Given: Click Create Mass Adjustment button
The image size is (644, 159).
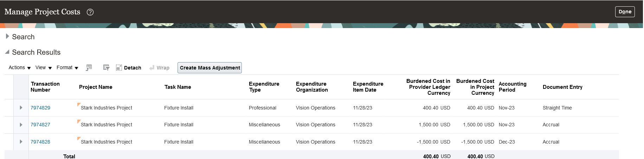Looking at the screenshot, I should pyautogui.click(x=210, y=68).
